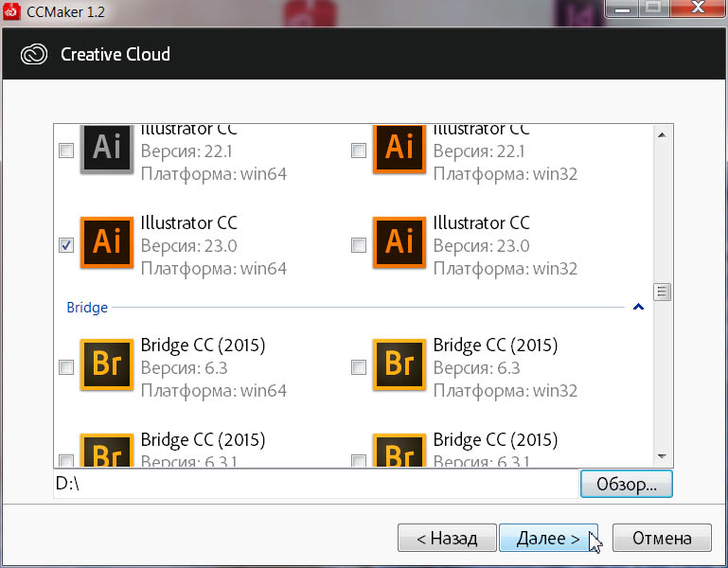Click the Creative Cloud logo in header
Screen dimensions: 728x568
coord(34,54)
